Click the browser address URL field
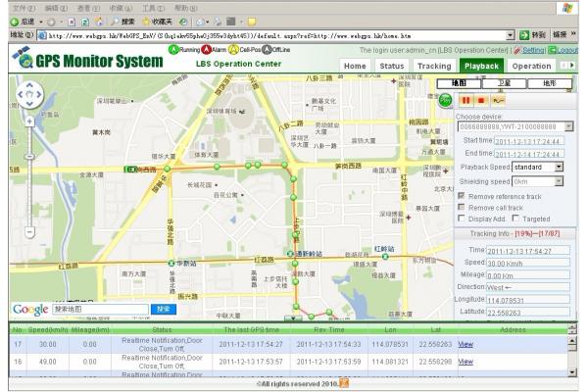This screenshot has width=588, height=392. [276, 35]
